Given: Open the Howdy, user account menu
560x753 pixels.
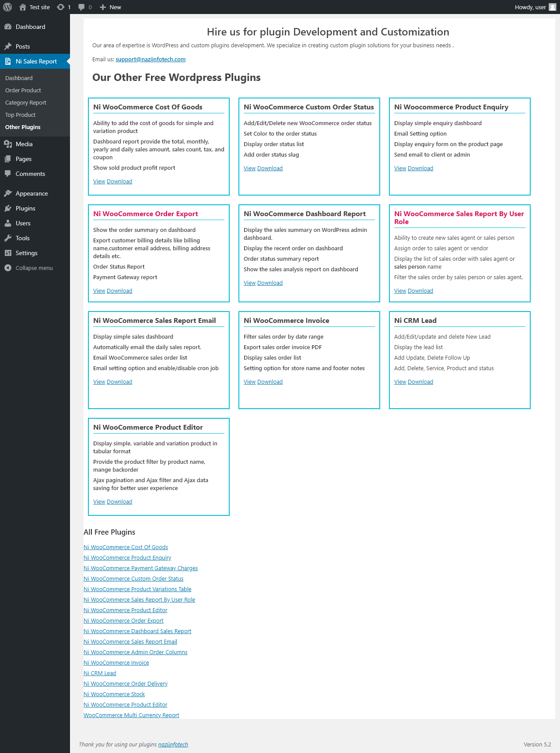Looking at the screenshot, I should coord(535,7).
